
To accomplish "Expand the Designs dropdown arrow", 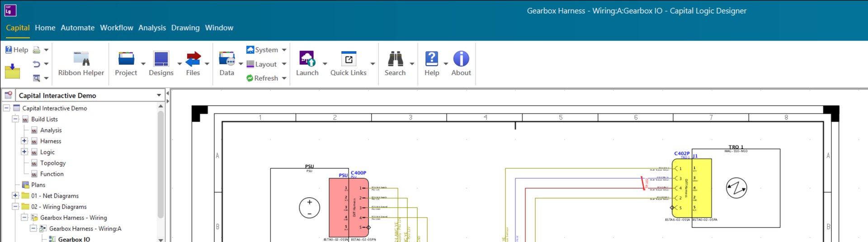I will click(179, 64).
